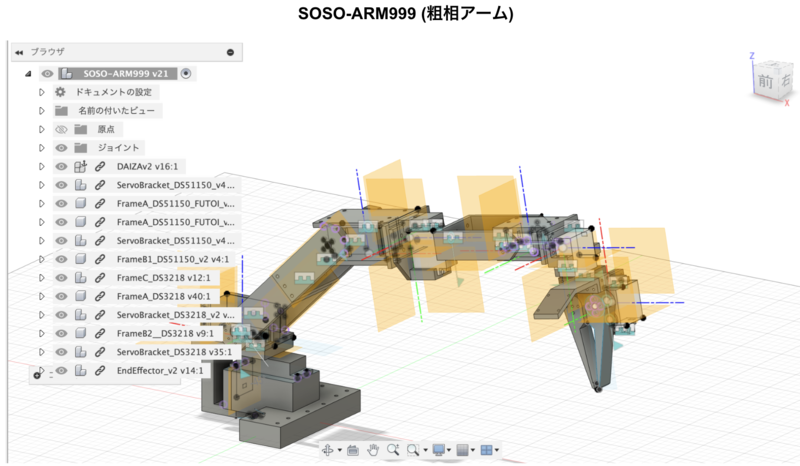The width and height of the screenshot is (800, 466).
Task: Open the Zoom Window dropdown arrow
Action: pos(425,450)
